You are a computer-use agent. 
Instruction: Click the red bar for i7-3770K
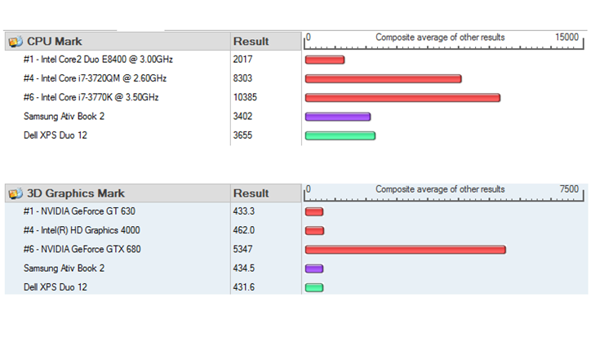coord(402,98)
